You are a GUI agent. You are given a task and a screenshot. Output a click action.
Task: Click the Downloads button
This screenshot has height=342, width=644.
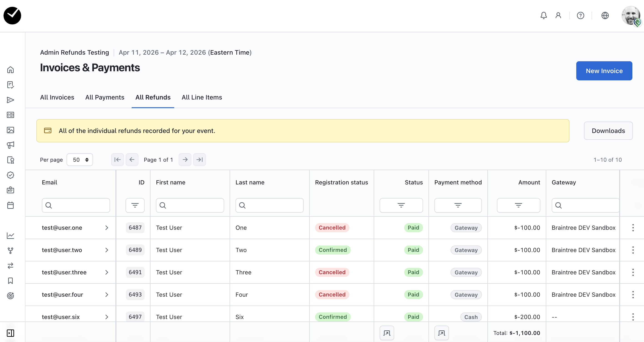coord(608,131)
